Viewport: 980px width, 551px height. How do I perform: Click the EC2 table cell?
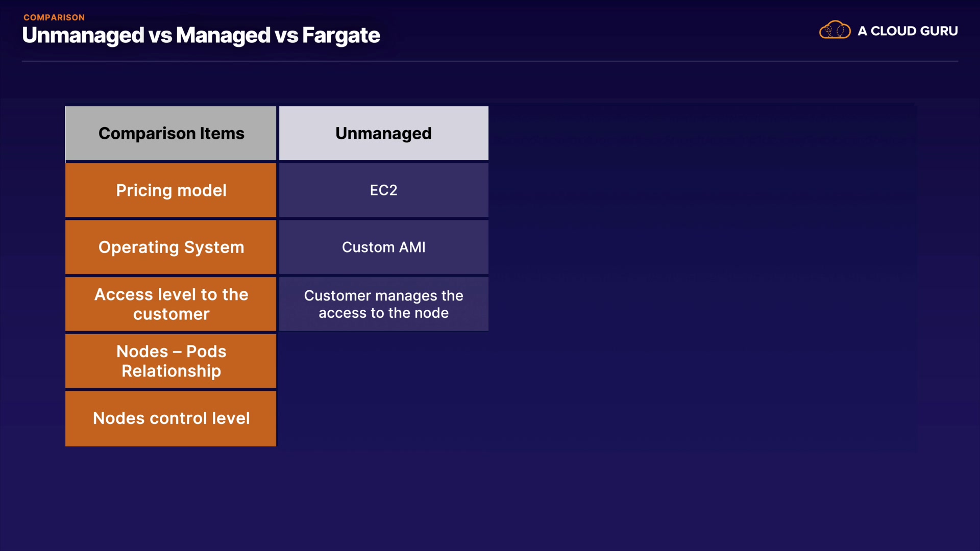pos(383,190)
